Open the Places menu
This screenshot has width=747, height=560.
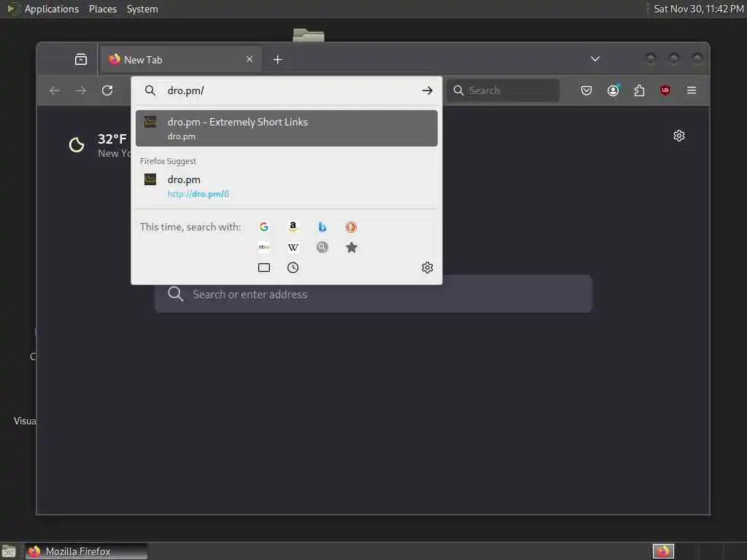(x=103, y=9)
